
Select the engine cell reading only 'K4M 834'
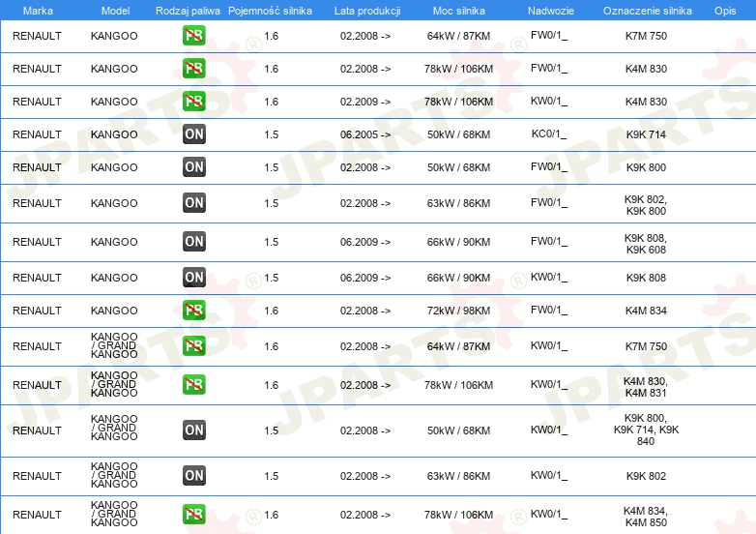tap(646, 311)
